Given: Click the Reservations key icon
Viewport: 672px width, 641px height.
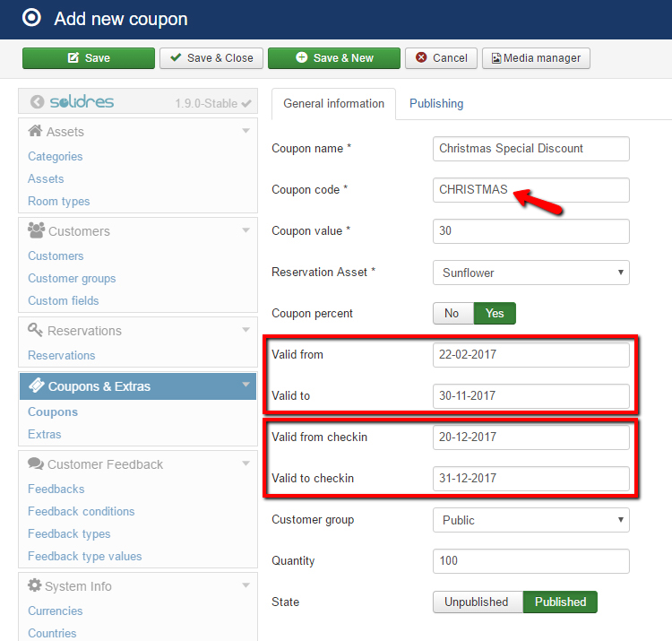Looking at the screenshot, I should [x=35, y=330].
